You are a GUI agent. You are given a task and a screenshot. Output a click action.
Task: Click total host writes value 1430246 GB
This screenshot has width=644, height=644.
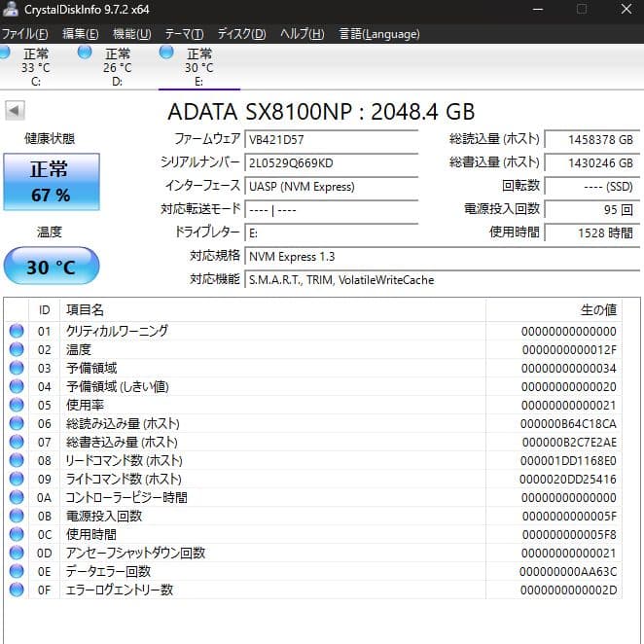point(592,163)
